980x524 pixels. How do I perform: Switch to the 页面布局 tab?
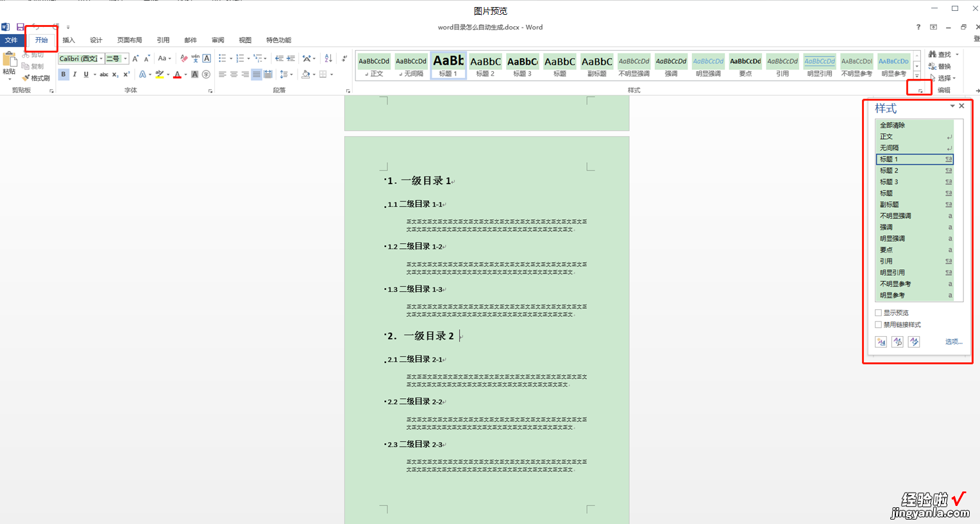tap(130, 40)
